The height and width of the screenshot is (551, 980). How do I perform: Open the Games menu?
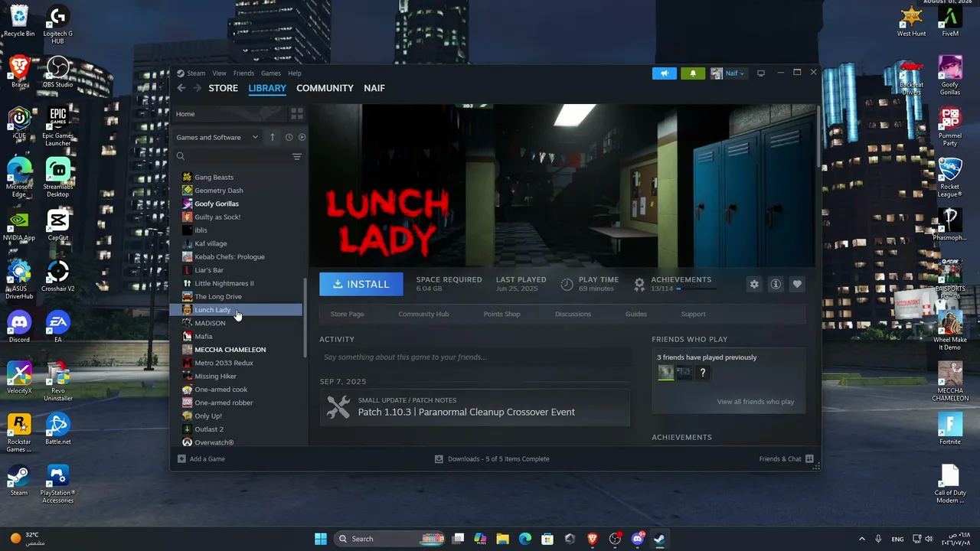(x=271, y=73)
